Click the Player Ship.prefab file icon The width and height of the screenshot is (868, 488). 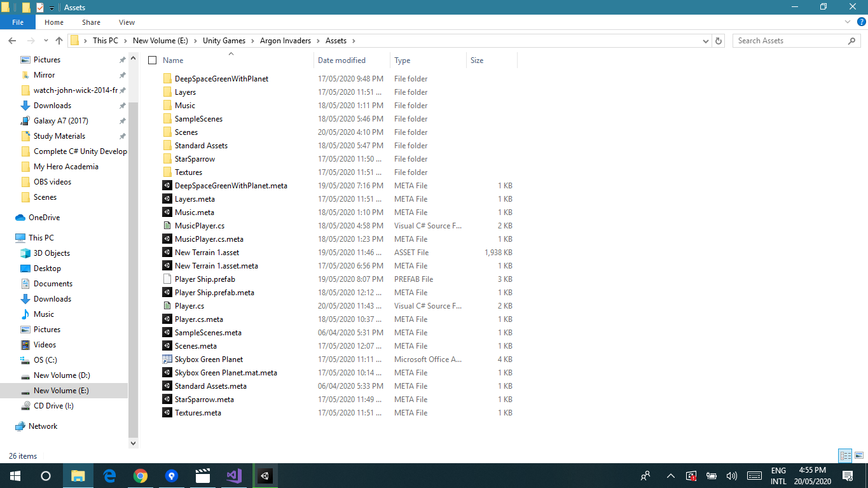pos(167,279)
